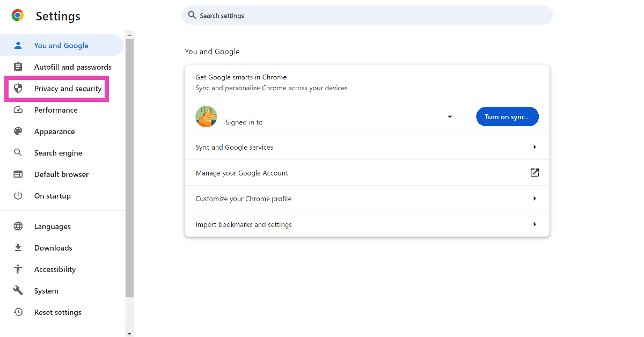Click the On startup power icon
The height and width of the screenshot is (337, 644).
[x=18, y=196]
